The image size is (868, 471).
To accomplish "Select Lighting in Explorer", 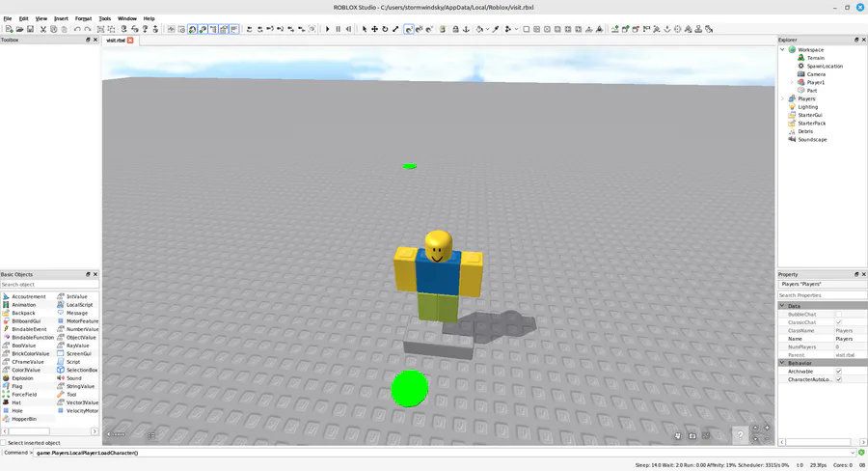I will (807, 107).
